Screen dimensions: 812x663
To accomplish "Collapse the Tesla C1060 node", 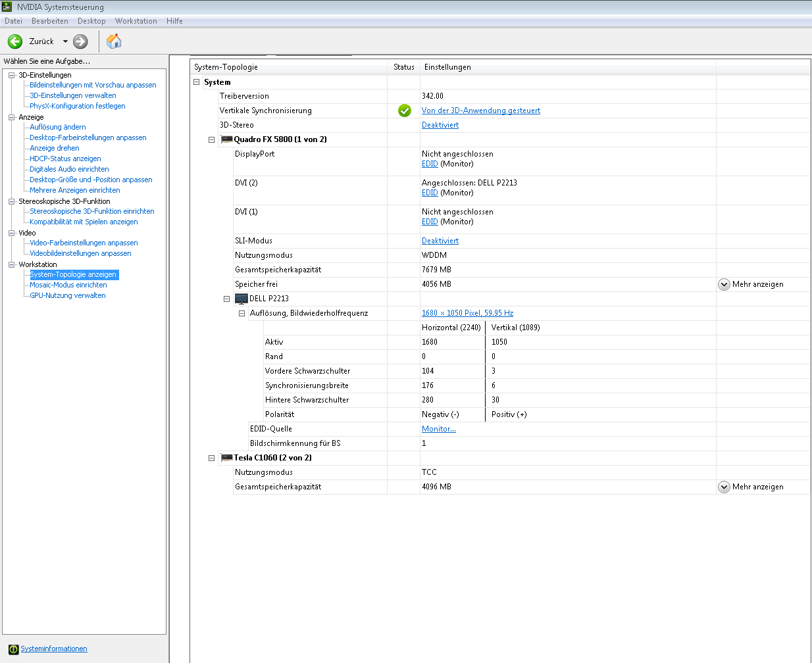I will [211, 458].
